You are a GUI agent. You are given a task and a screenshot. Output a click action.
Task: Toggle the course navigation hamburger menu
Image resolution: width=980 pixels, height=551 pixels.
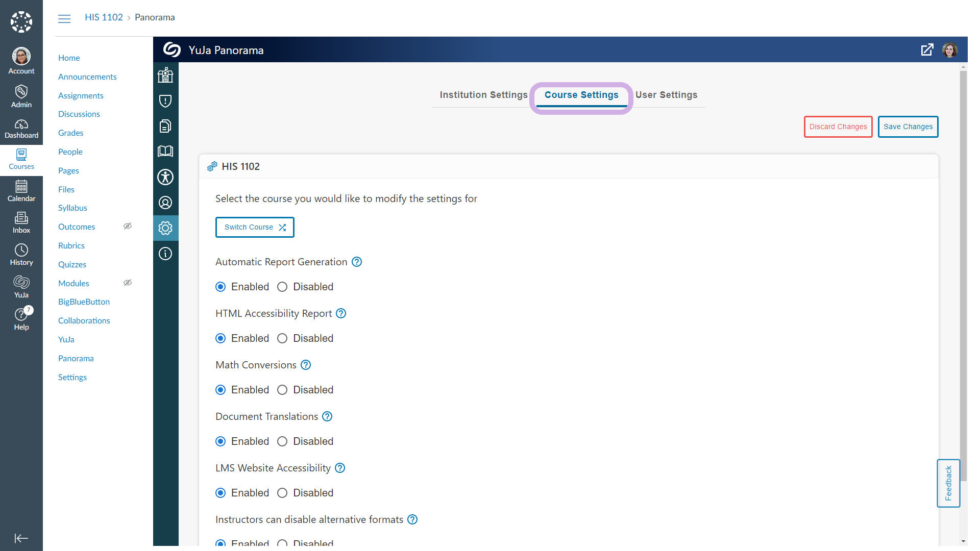click(64, 19)
